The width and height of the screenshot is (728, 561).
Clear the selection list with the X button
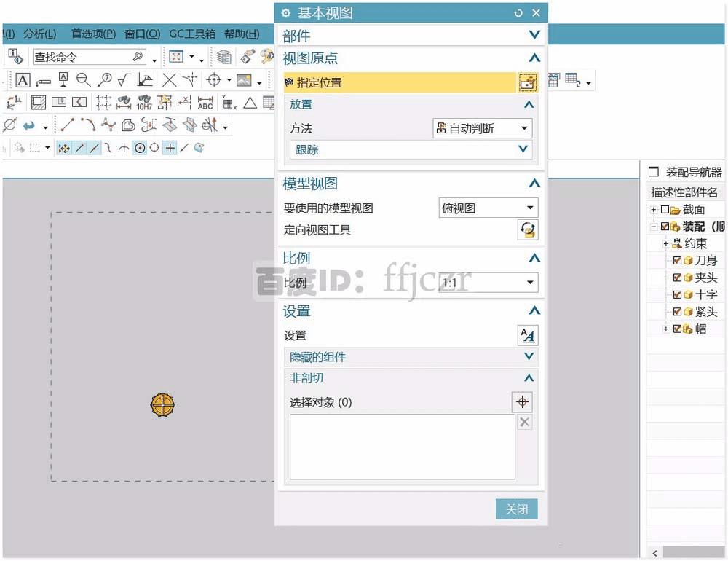click(x=524, y=421)
